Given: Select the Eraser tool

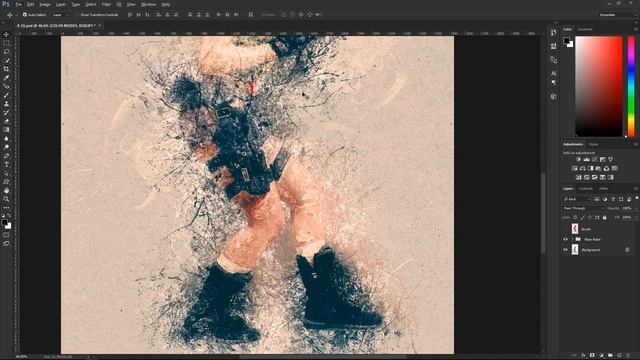Looking at the screenshot, I should [6, 121].
